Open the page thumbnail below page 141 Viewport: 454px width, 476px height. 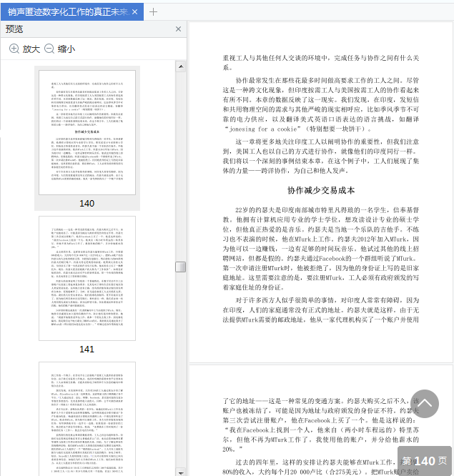tap(87, 419)
